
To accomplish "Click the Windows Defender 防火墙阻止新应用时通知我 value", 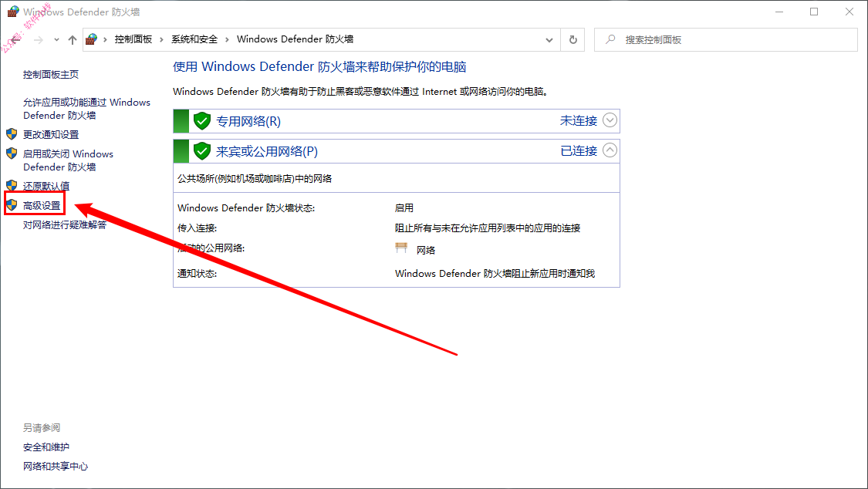I will 495,273.
